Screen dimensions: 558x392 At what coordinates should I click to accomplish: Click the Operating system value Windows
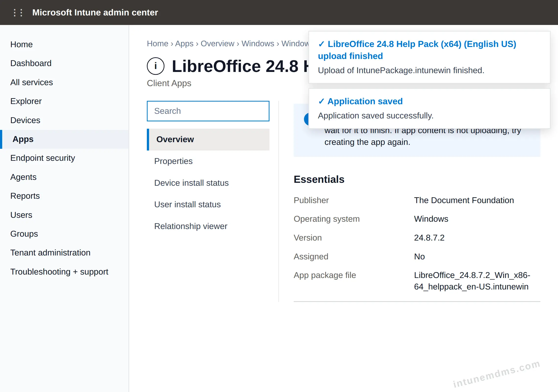[x=431, y=219]
